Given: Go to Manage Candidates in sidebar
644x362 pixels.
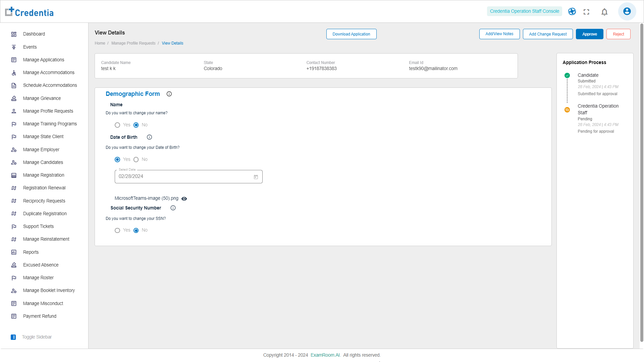Looking at the screenshot, I should click(x=43, y=163).
